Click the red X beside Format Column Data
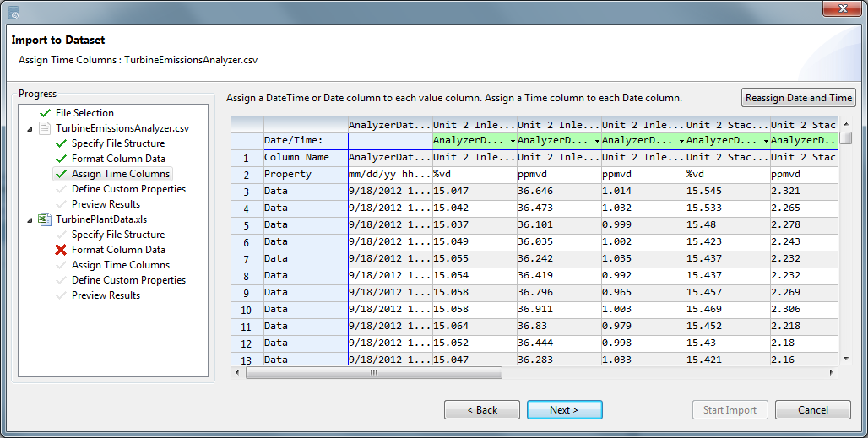This screenshot has height=438, width=868. (60, 250)
